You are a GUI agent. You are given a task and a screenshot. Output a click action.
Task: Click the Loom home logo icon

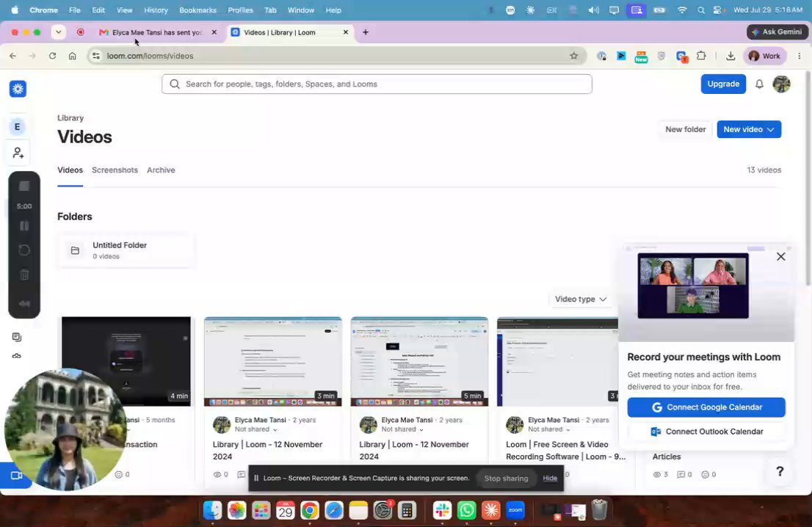click(18, 89)
